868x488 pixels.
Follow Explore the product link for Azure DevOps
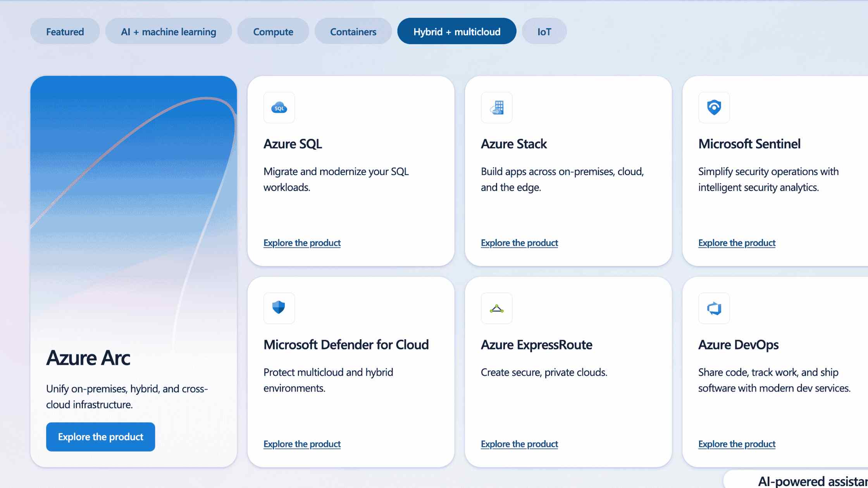(x=737, y=444)
